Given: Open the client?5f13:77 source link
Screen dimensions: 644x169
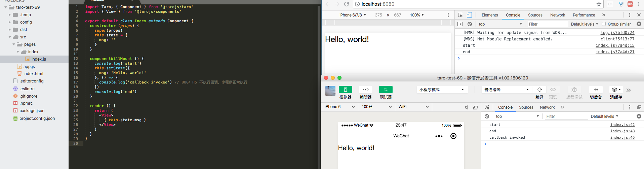Looking at the screenshot, I should [617, 39].
